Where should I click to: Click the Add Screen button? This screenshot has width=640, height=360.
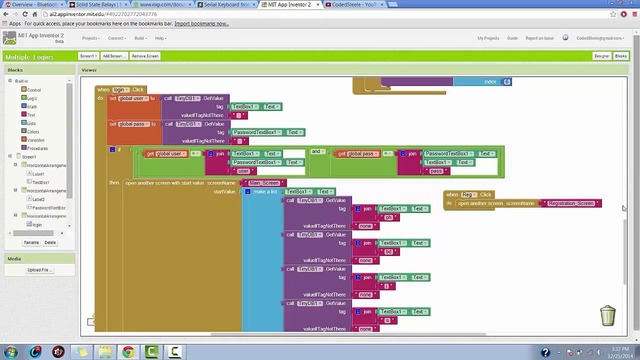(114, 56)
